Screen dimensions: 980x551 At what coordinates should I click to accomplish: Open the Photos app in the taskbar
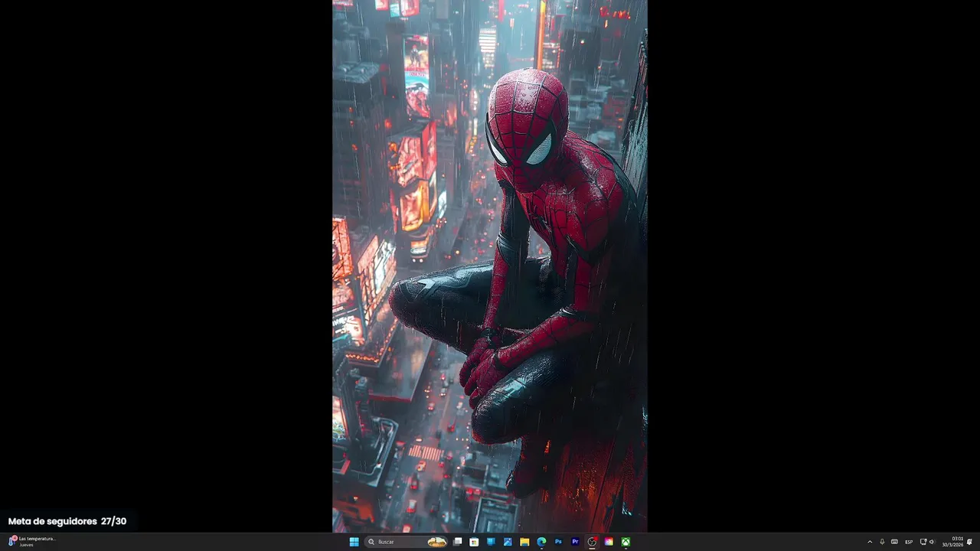(x=508, y=542)
